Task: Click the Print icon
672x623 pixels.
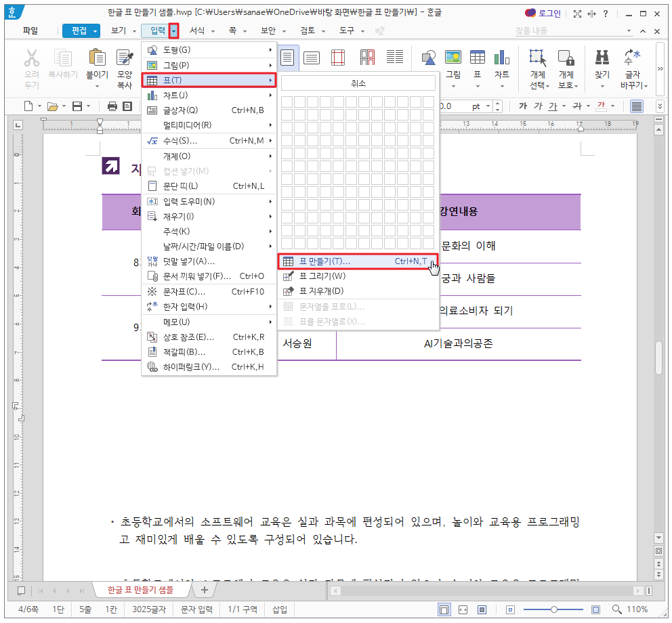Action: [x=112, y=106]
